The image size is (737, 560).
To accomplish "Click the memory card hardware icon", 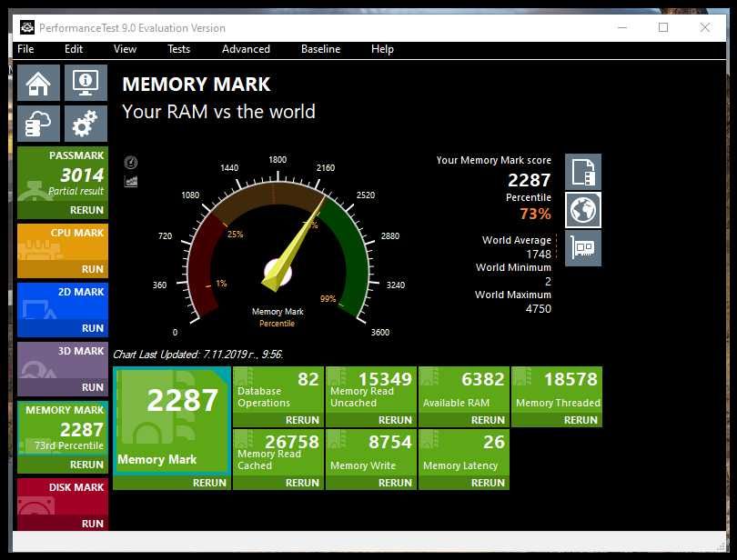I will 583,248.
